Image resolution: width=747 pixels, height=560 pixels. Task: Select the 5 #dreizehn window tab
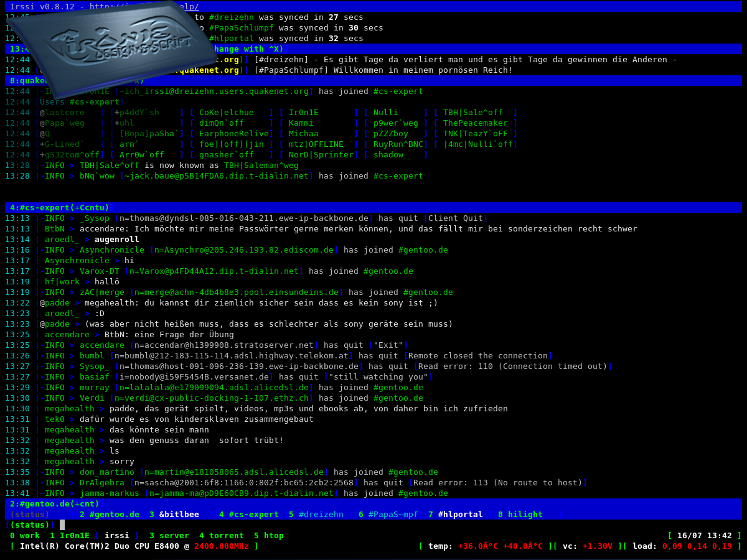coord(316,515)
